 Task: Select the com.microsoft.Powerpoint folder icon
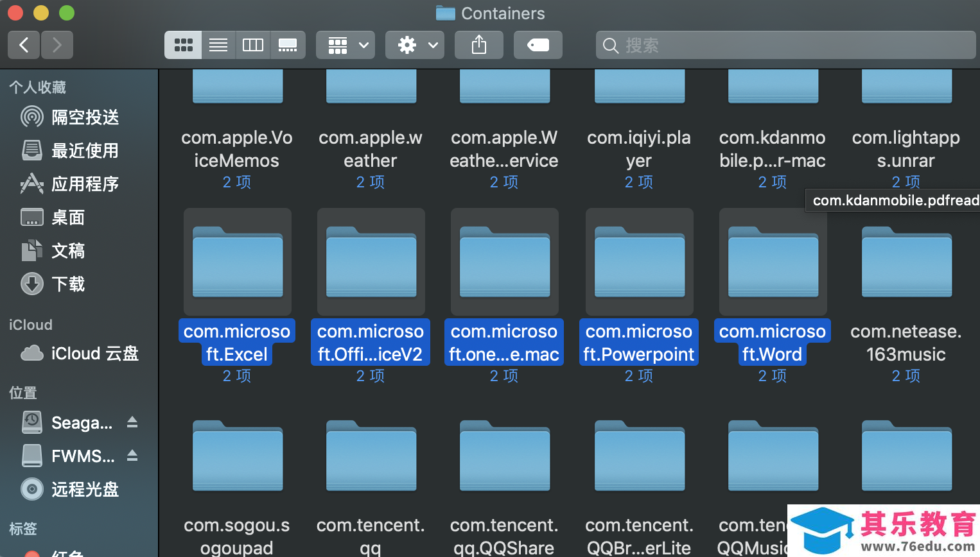pos(640,262)
